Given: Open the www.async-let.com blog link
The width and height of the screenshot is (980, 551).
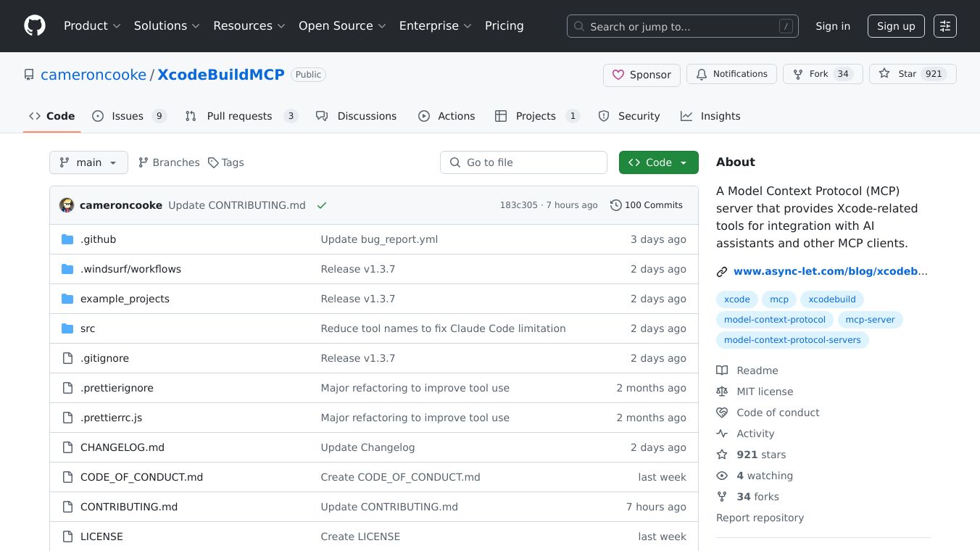Looking at the screenshot, I should (x=830, y=271).
